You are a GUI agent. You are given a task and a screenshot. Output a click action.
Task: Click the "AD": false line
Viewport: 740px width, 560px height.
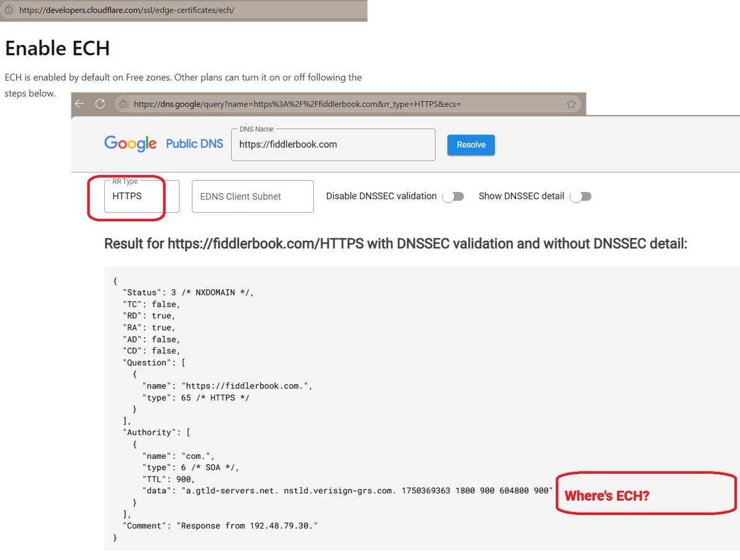[x=152, y=339]
